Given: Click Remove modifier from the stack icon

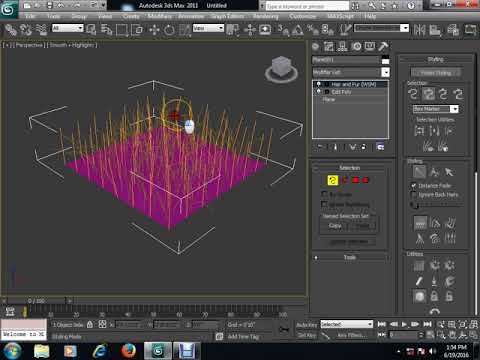Looking at the screenshot, I should (364, 147).
